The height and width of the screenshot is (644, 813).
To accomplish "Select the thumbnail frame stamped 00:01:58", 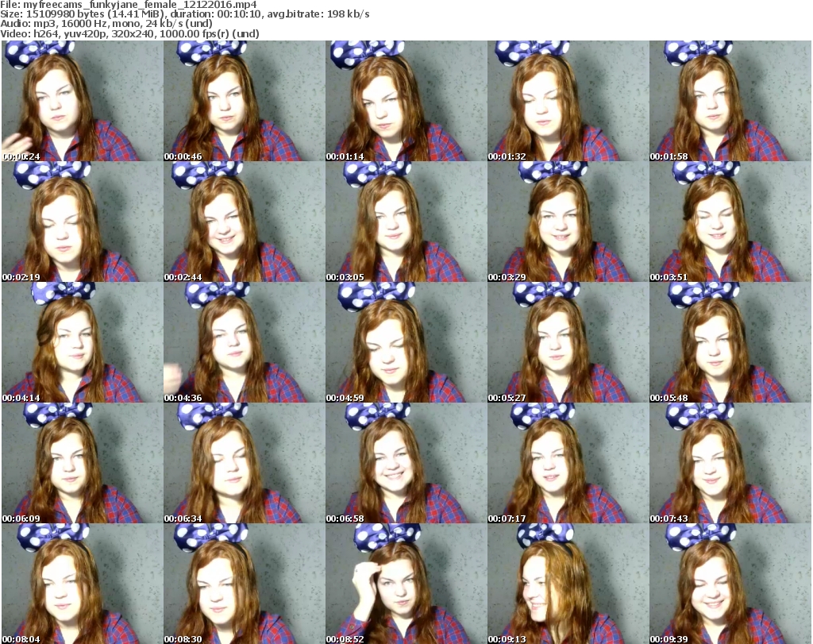I will click(x=730, y=101).
